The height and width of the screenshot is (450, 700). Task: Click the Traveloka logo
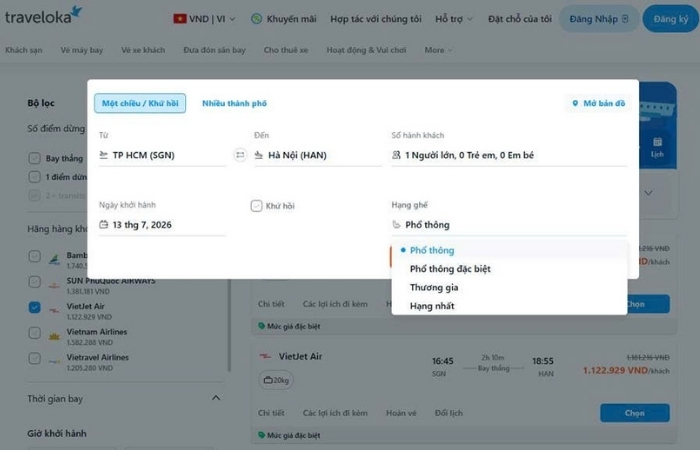(x=43, y=15)
